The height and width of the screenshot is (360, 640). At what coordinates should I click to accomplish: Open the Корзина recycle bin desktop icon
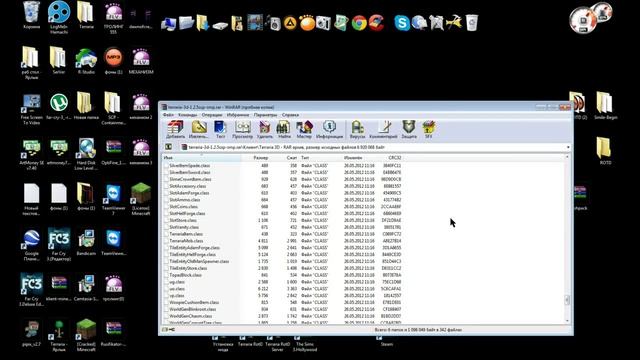tap(31, 15)
